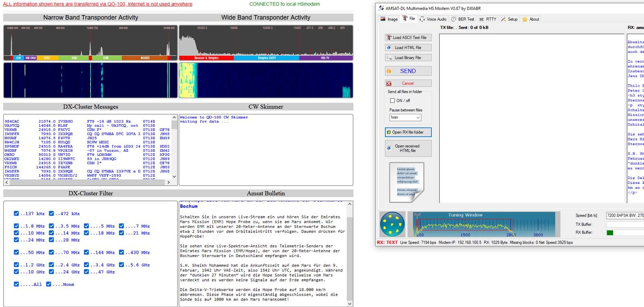The image size is (644, 307).
Task: Click Amsat Bulletin scroll up arrow
Action: pyautogui.click(x=350, y=204)
